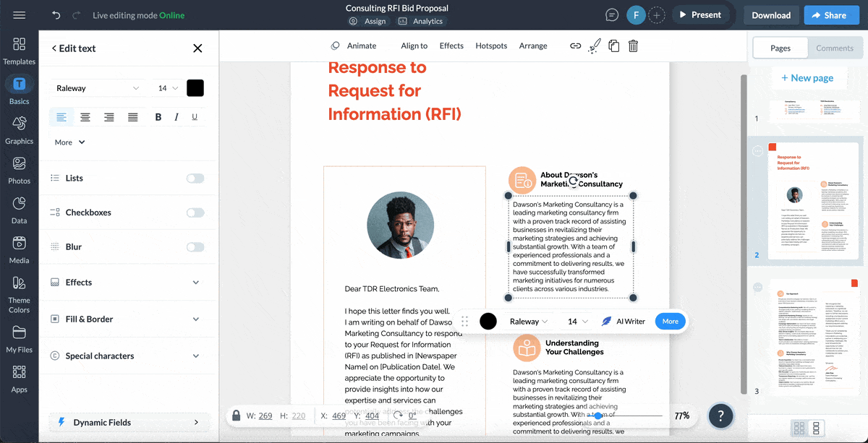Open the Raleway font dropdown
Image resolution: width=868 pixels, height=443 pixels.
(x=98, y=87)
